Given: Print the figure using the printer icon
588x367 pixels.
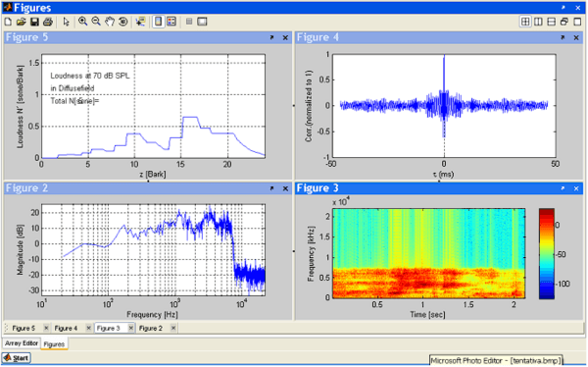Looking at the screenshot, I should click(48, 22).
